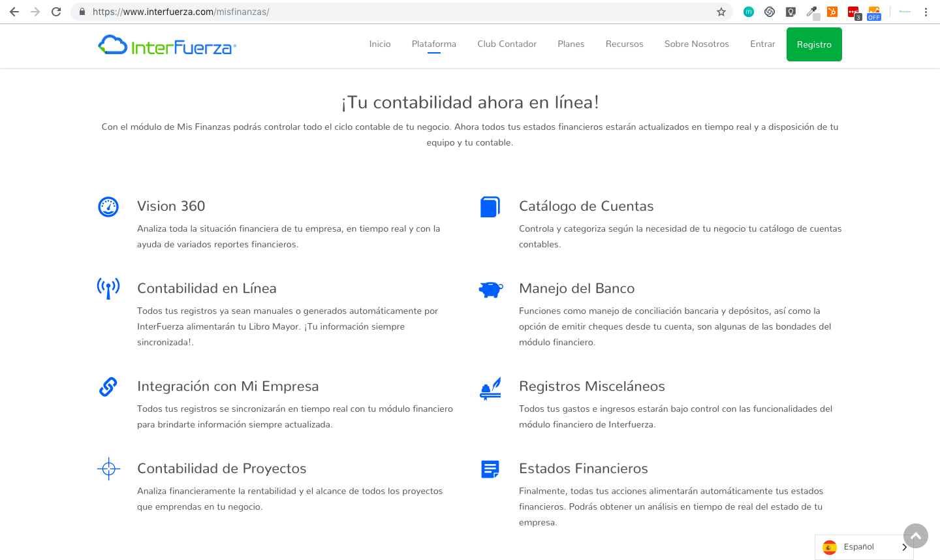Click the Manejo del Banco heading
Image resolution: width=940 pixels, height=560 pixels.
tap(577, 288)
